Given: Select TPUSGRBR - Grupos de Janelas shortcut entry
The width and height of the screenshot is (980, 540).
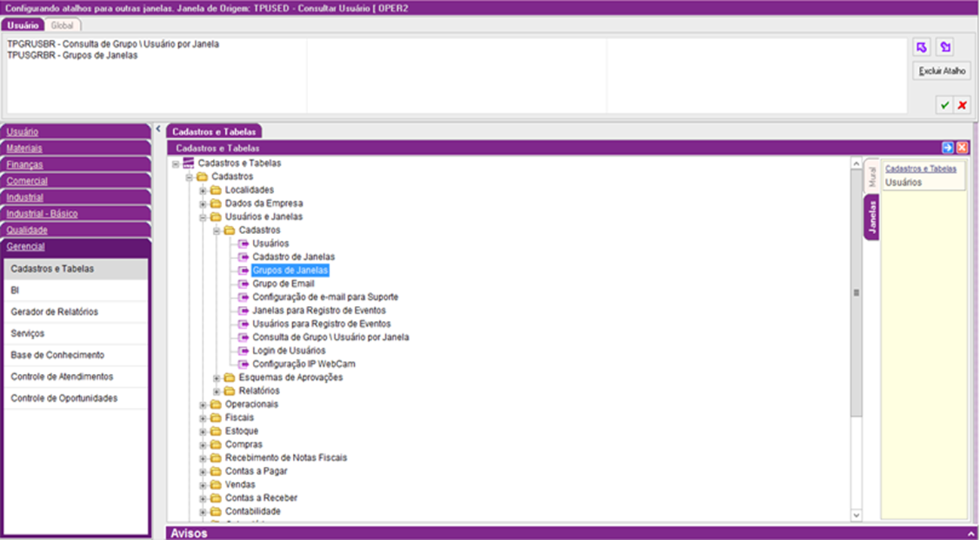Looking at the screenshot, I should (72, 55).
